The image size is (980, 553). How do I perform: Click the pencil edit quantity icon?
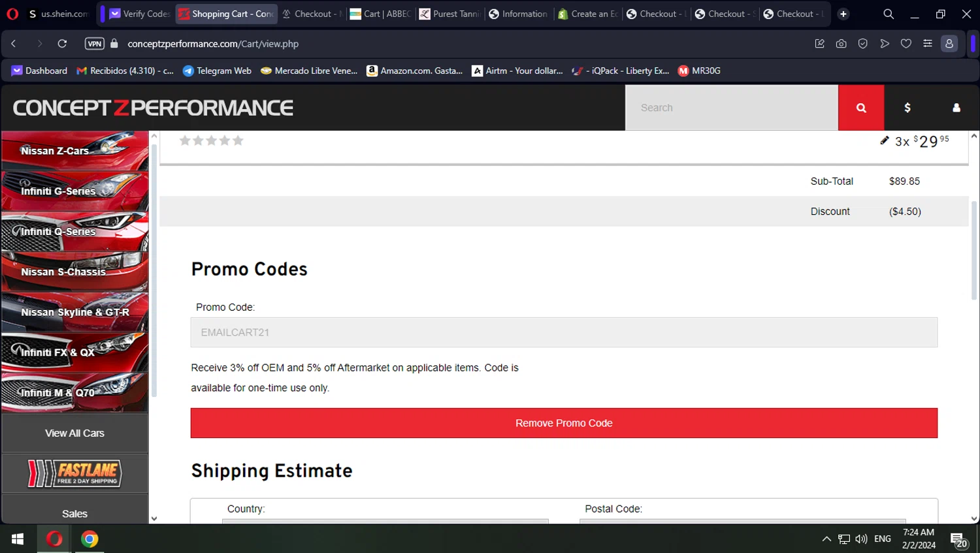(885, 140)
